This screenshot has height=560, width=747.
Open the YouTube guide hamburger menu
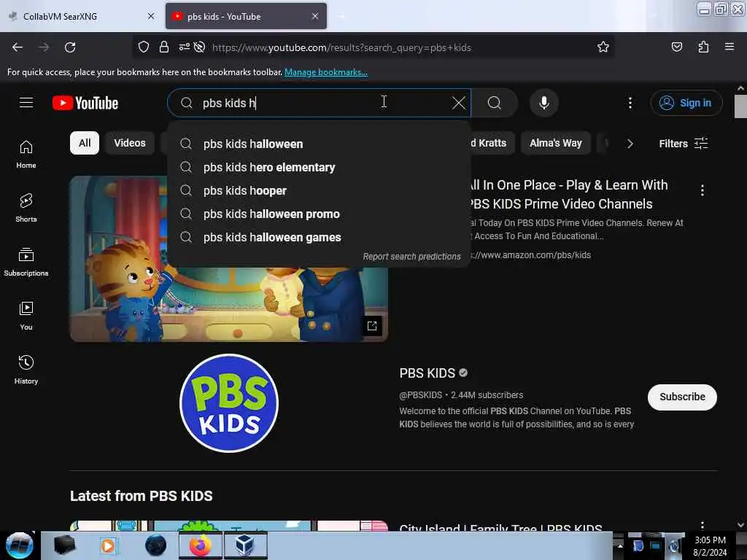click(26, 103)
